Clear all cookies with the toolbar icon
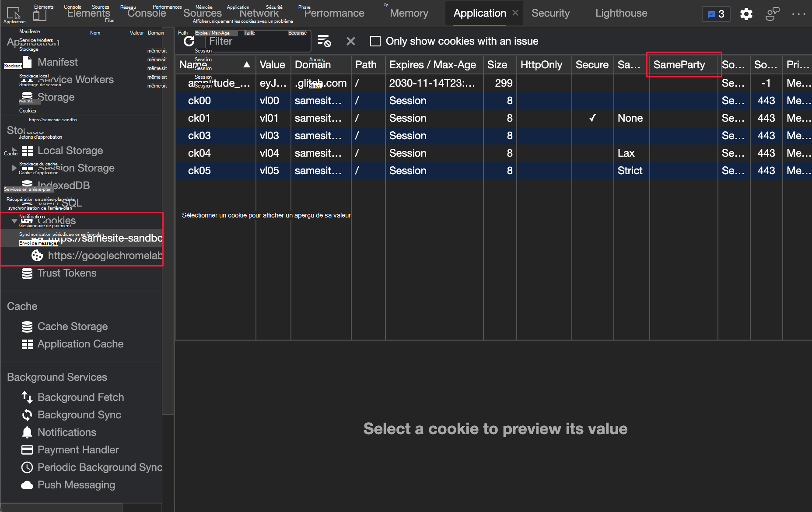This screenshot has width=812, height=512. 324,41
